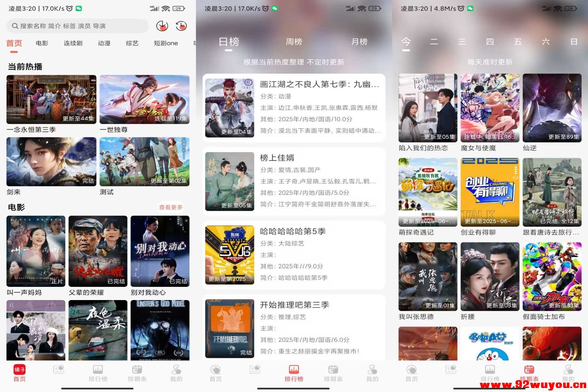Open the download icon beside the search bar
Viewport: 588px width, 392px height.
tap(162, 26)
